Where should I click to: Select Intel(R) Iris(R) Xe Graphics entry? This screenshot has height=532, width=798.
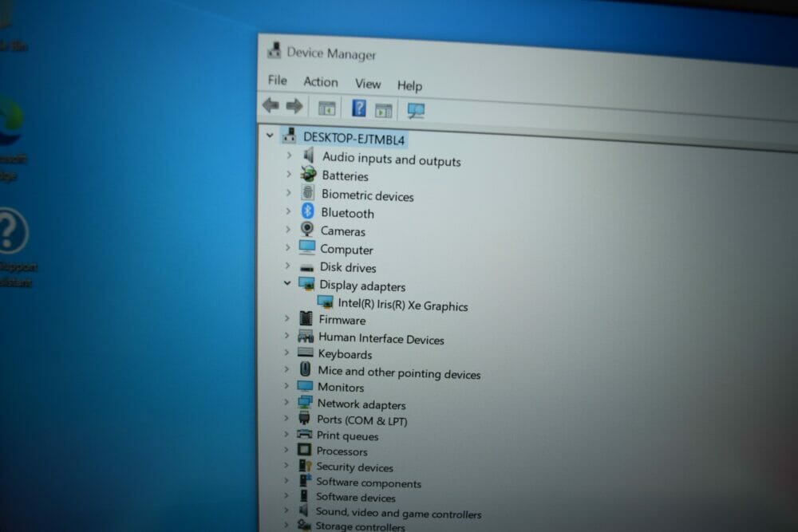(x=402, y=305)
